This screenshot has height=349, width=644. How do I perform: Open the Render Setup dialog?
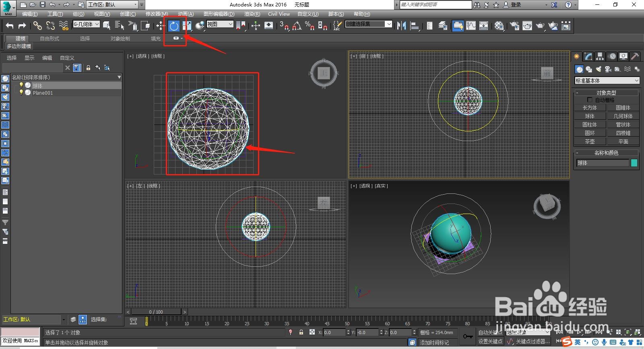(x=514, y=26)
